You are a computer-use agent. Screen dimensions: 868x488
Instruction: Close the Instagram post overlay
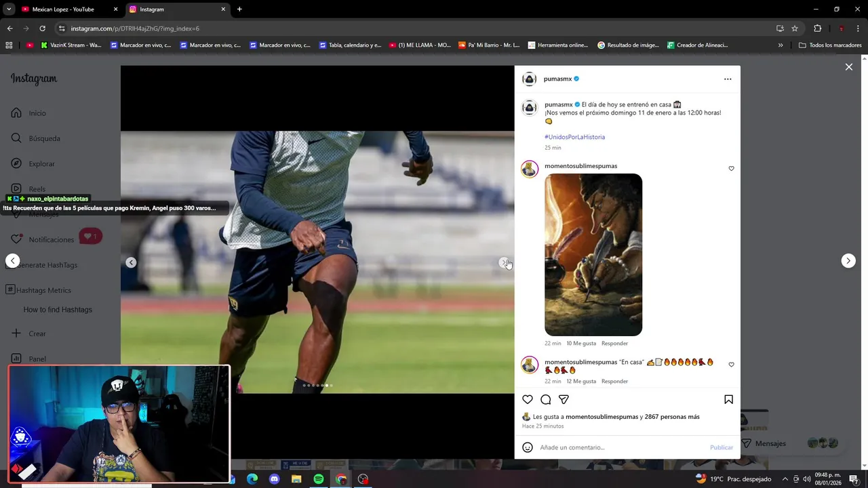848,67
